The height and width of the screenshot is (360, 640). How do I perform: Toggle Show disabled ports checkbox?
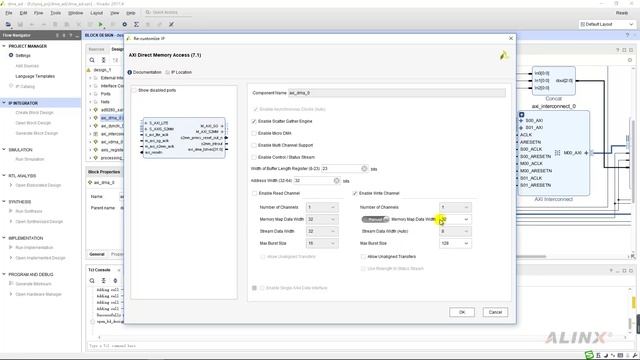click(x=133, y=90)
